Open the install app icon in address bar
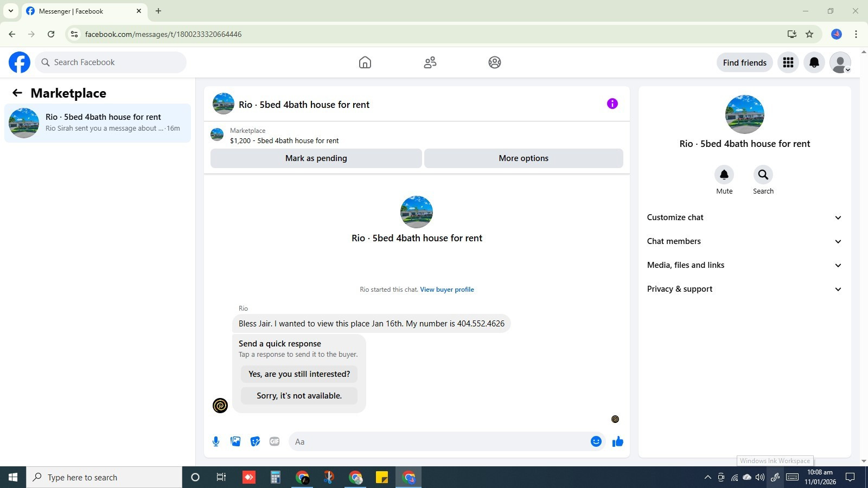Screen dimensions: 868x488 coord(792,34)
